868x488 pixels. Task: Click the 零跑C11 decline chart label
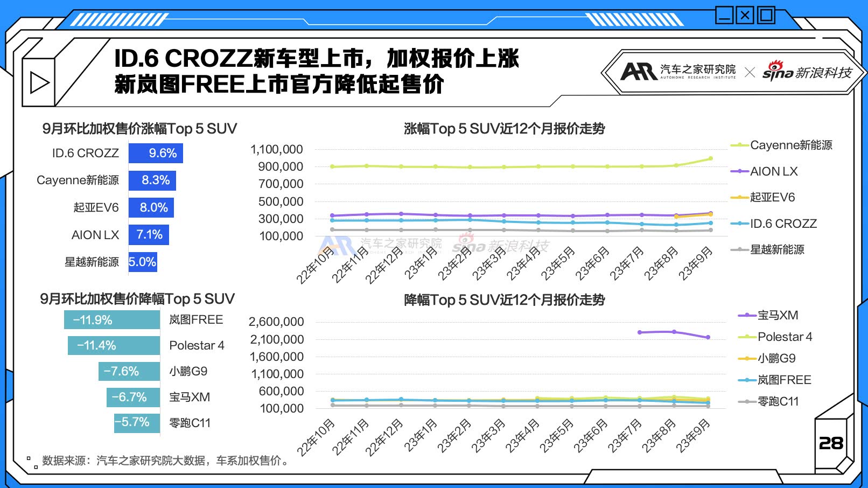tap(190, 423)
